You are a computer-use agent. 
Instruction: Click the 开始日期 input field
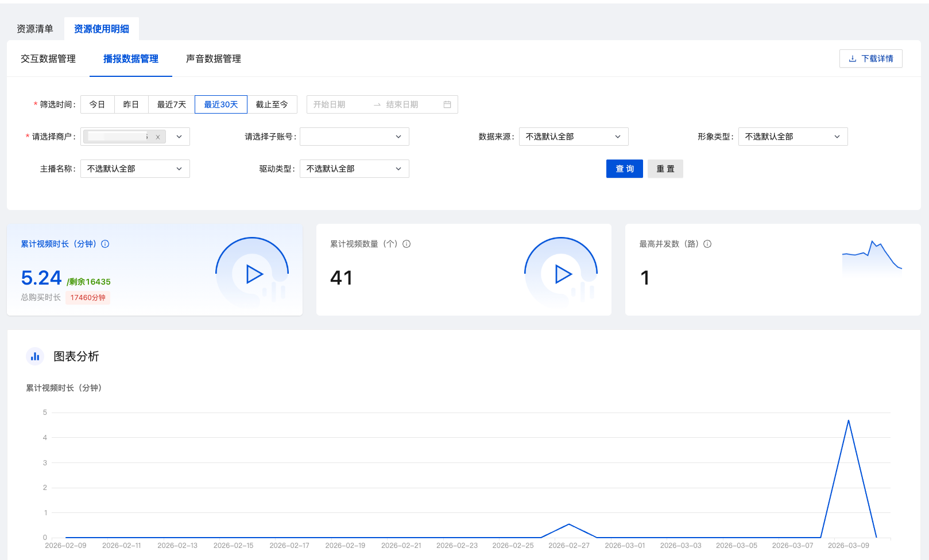click(339, 104)
